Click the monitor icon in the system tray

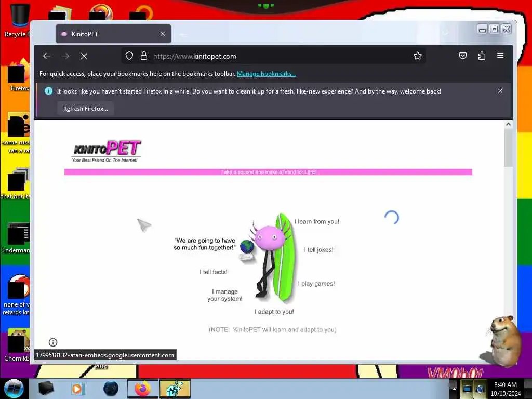(467, 389)
